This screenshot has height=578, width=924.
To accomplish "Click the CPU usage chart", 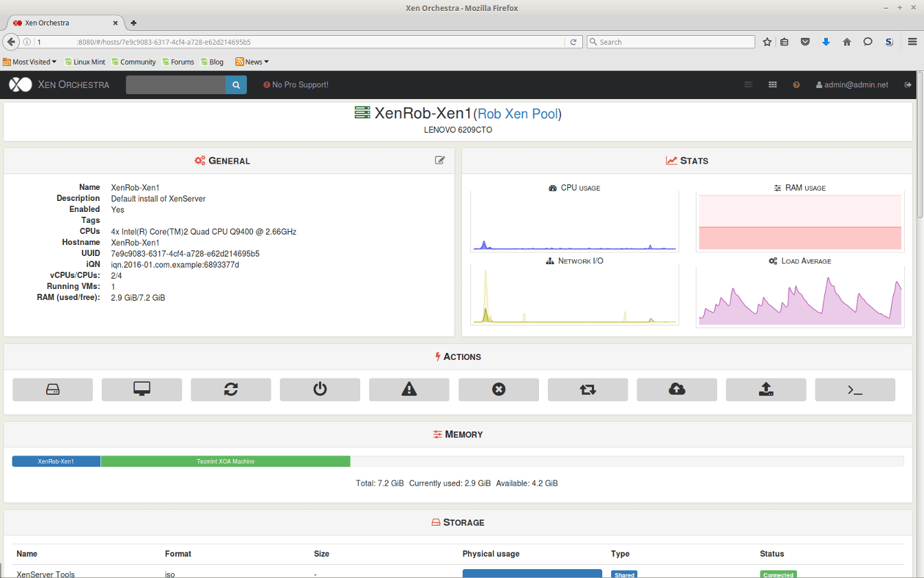I will tap(575, 223).
